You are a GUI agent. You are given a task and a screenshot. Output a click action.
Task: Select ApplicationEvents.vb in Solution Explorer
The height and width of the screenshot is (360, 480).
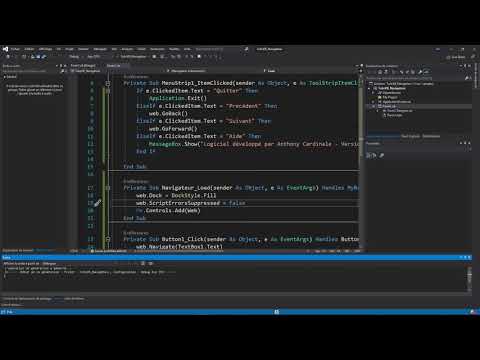[396, 102]
